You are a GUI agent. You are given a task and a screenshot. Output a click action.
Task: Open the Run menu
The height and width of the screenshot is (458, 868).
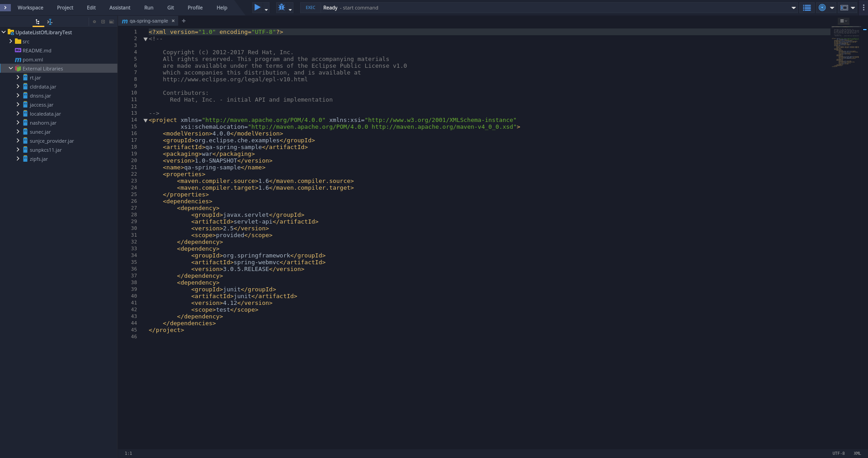pyautogui.click(x=149, y=8)
